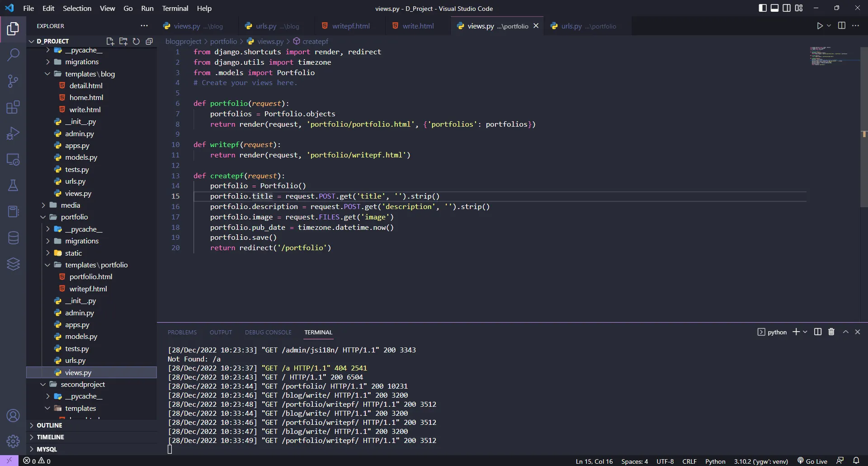
Task: Click the portfolio breadcrumb link
Action: [x=223, y=42]
